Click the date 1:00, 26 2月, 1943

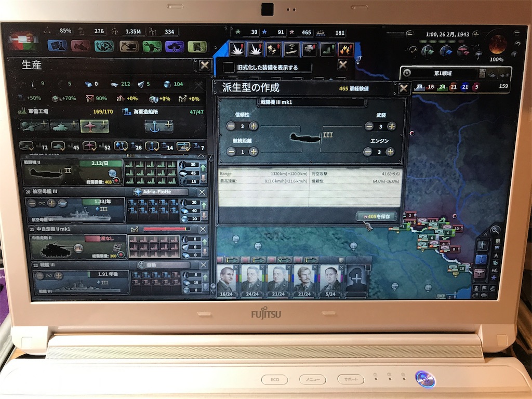click(447, 34)
